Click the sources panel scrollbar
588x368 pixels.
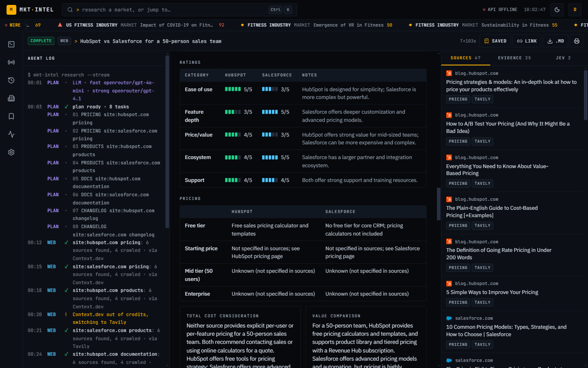click(586, 95)
